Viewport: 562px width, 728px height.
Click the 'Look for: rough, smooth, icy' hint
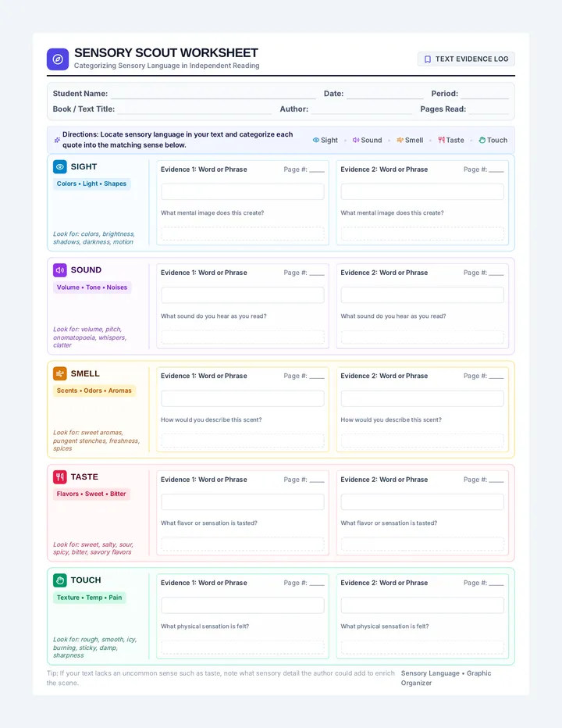click(x=94, y=648)
